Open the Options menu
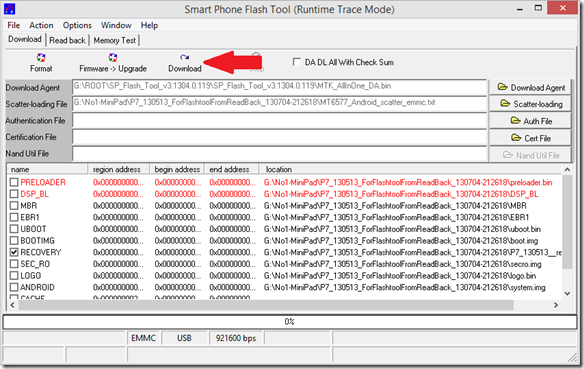This screenshot has width=584, height=369. click(77, 25)
